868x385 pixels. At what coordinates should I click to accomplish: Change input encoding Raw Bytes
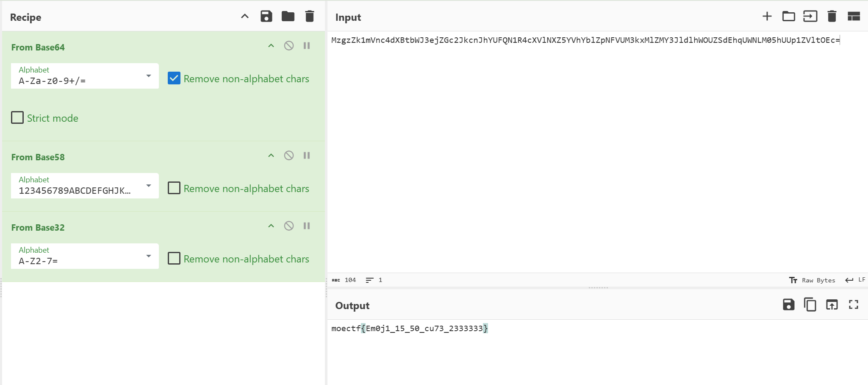pos(813,280)
